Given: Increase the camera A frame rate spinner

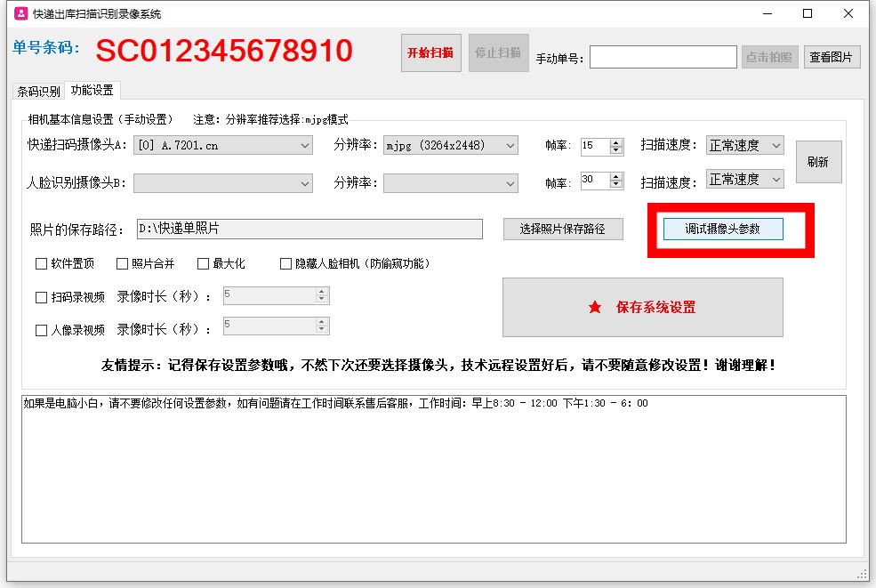Looking at the screenshot, I should pos(617,141).
